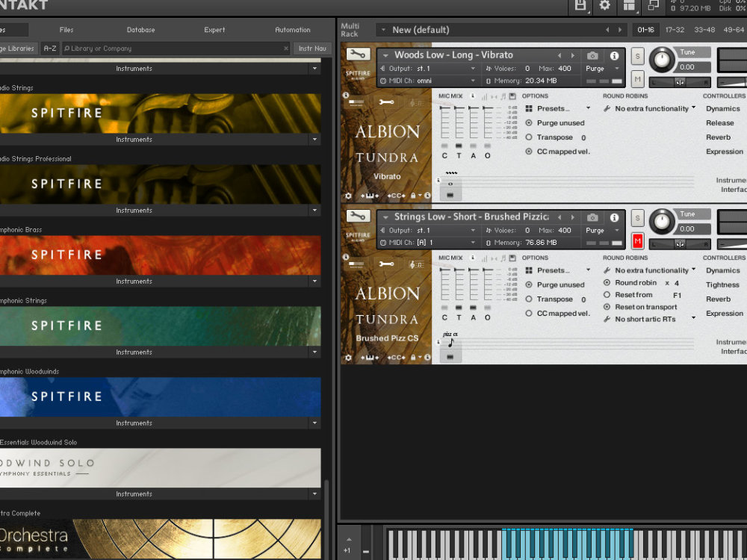The width and height of the screenshot is (747, 560).
Task: Click keyboard range icon in Woods Low panel
Action: 370,196
